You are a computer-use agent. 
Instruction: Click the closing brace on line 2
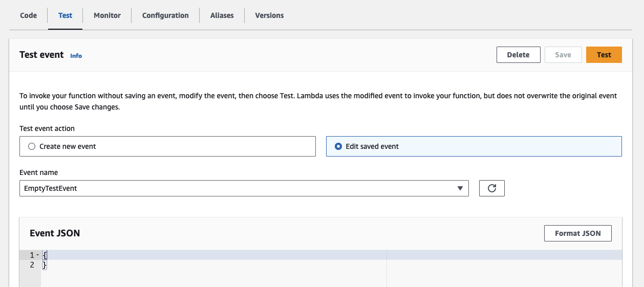click(x=45, y=265)
